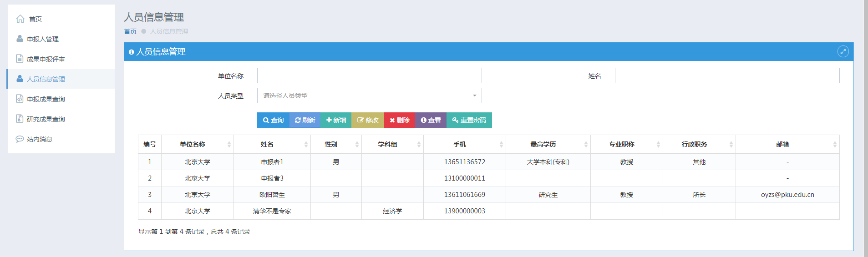Click the 编号 column header
This screenshot has height=257, width=868.
tap(150, 144)
